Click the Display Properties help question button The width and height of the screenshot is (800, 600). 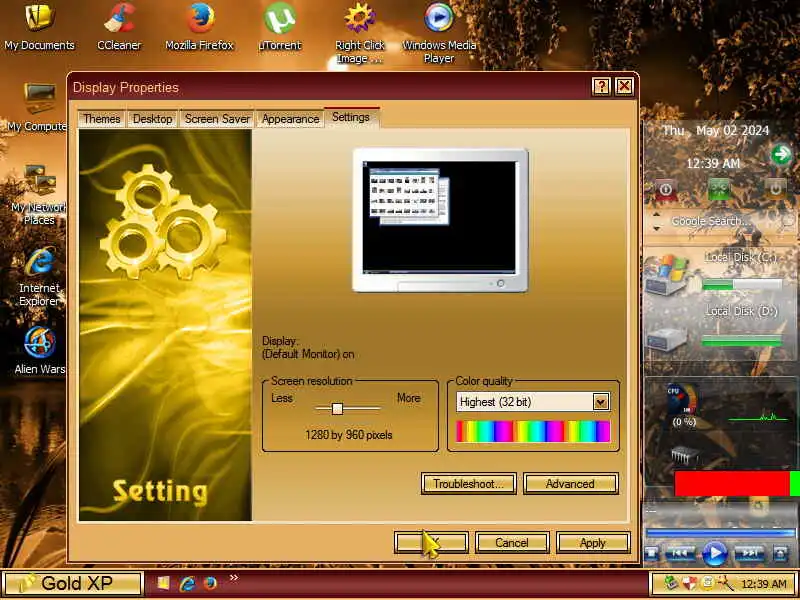(601, 87)
